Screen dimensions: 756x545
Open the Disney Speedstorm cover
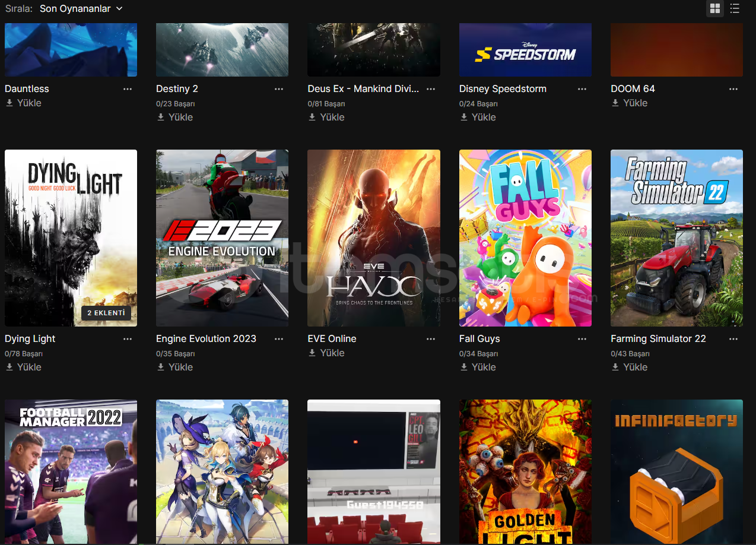(525, 50)
